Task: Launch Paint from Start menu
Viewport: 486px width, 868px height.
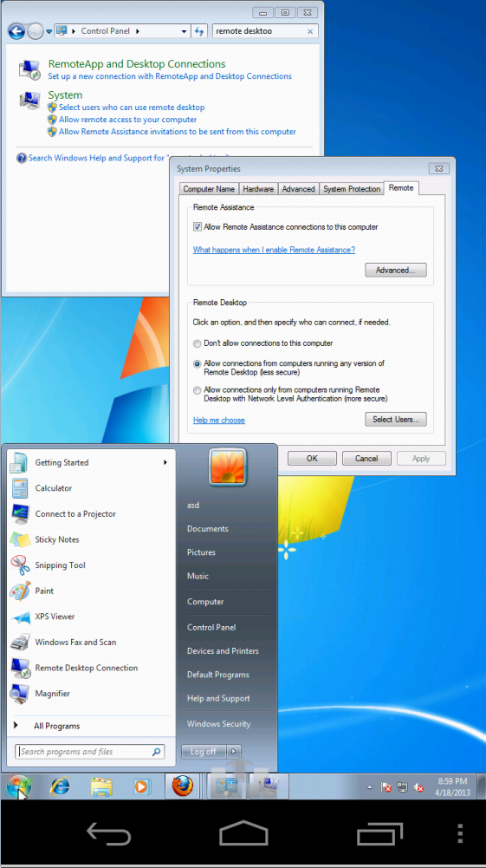Action: point(89,591)
